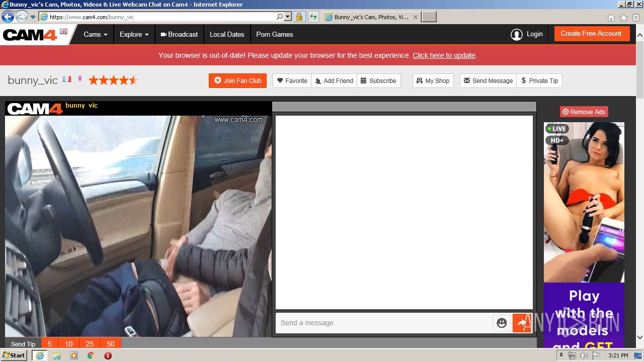Click the bunny_vic username heading

tap(33, 80)
